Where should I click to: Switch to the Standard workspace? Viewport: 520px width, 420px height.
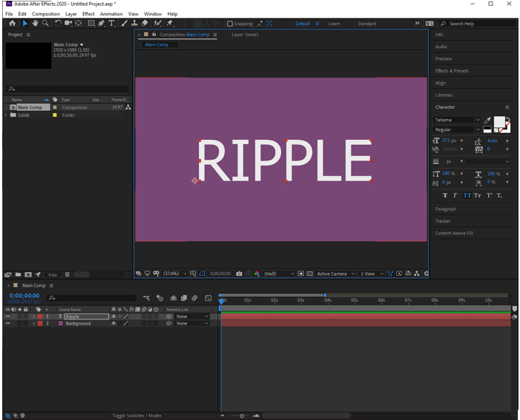click(x=367, y=24)
